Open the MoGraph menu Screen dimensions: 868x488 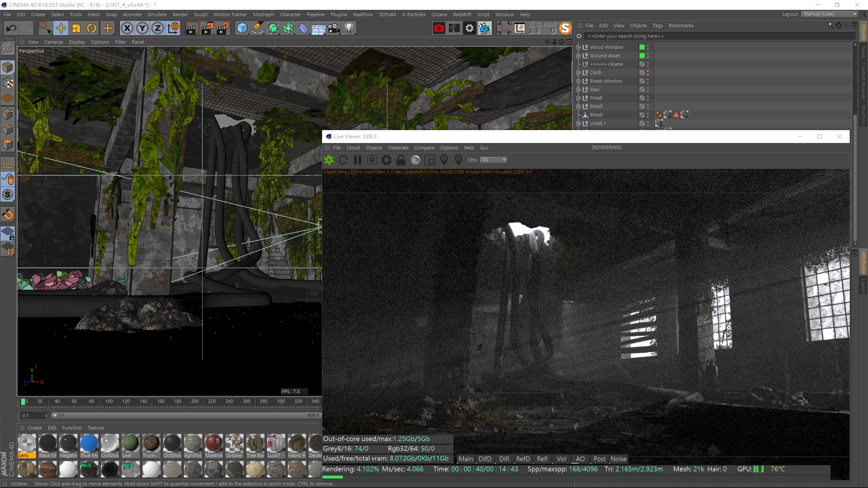[x=263, y=14]
